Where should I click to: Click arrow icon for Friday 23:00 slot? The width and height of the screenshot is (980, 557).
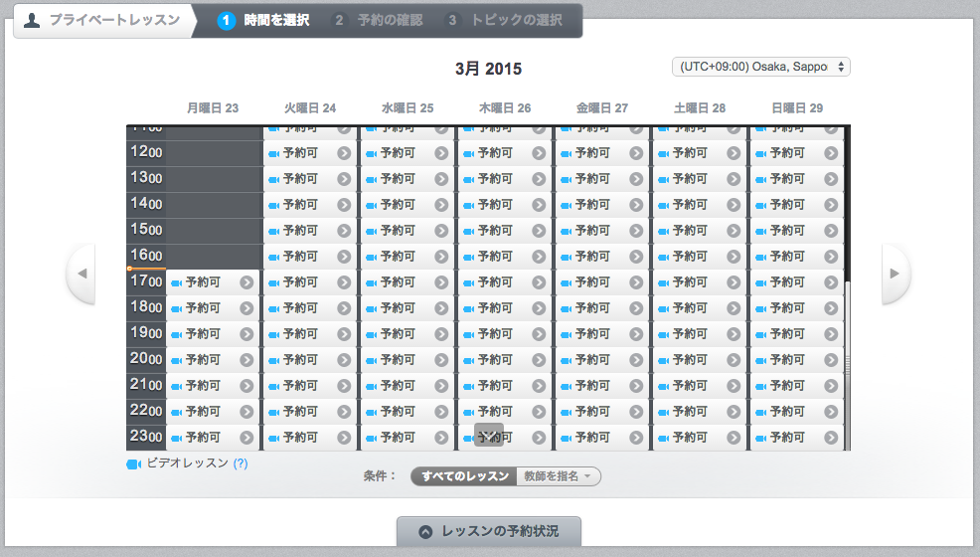tap(636, 438)
